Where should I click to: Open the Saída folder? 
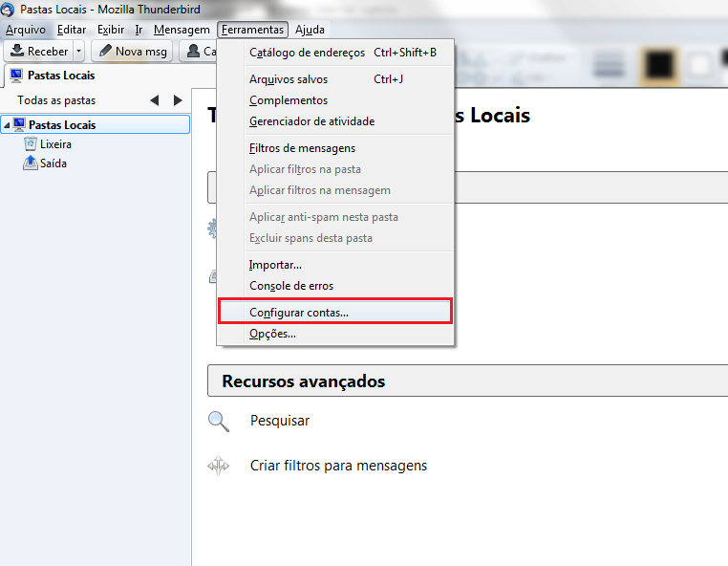[x=53, y=163]
